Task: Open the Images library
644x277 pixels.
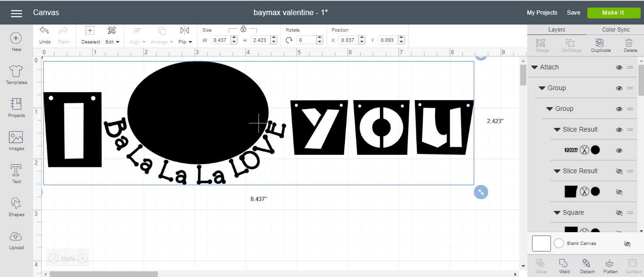Action: pyautogui.click(x=16, y=141)
